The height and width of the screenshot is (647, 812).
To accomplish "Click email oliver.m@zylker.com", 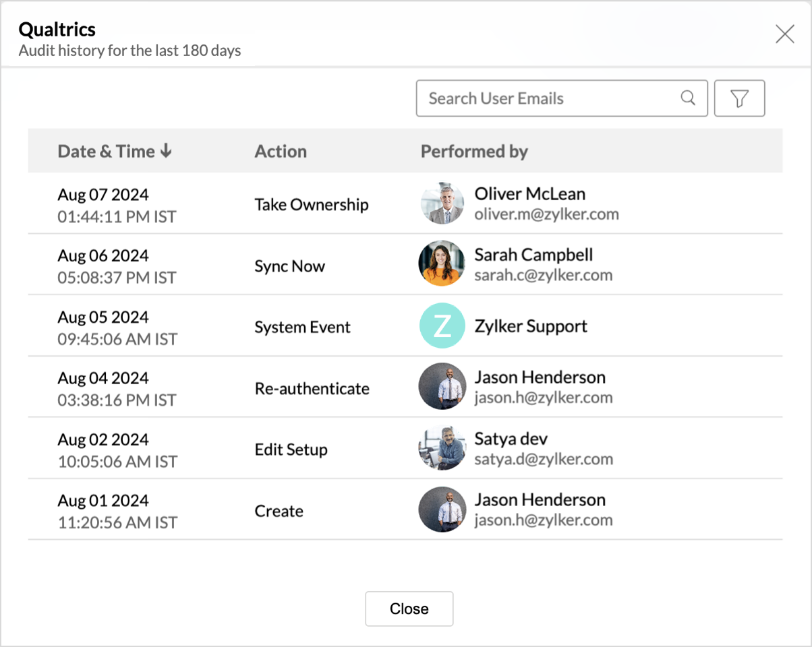I will click(547, 214).
